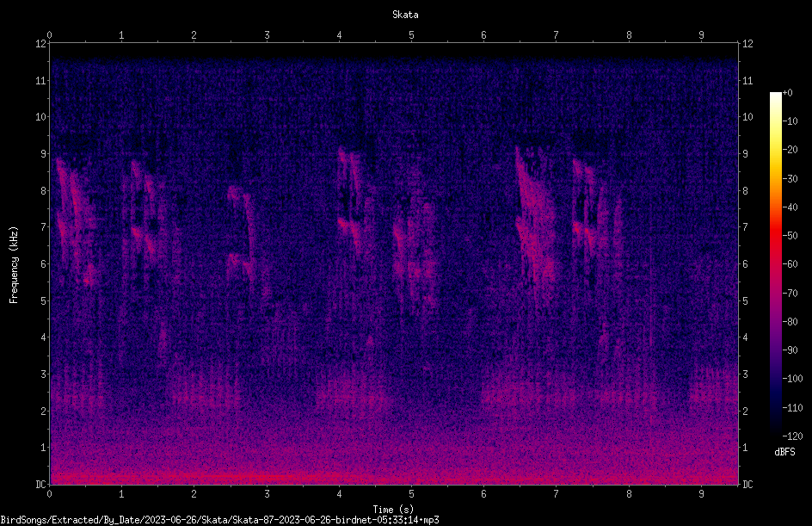
Task: Click the "0" tick on the top time axis
Action: tap(49, 35)
